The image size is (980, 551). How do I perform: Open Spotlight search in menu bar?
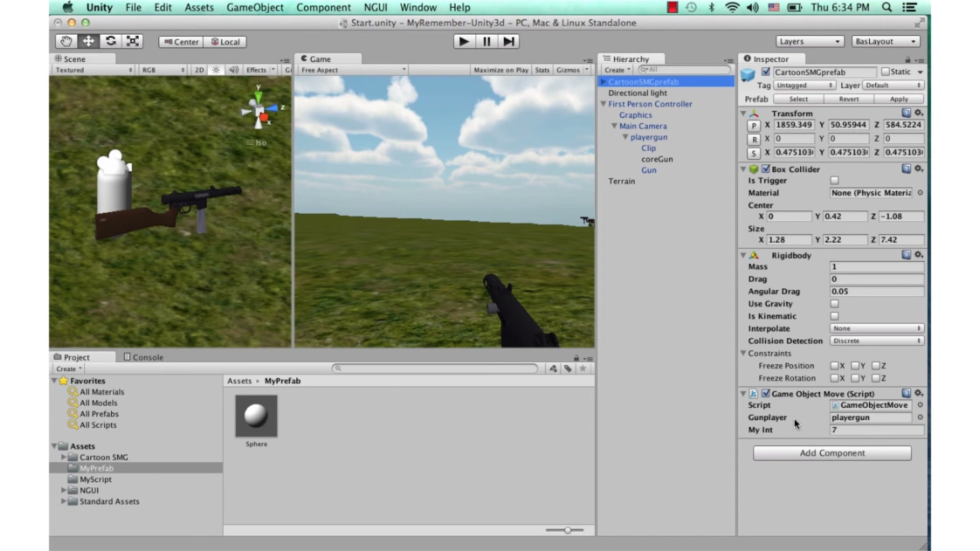pos(887,7)
